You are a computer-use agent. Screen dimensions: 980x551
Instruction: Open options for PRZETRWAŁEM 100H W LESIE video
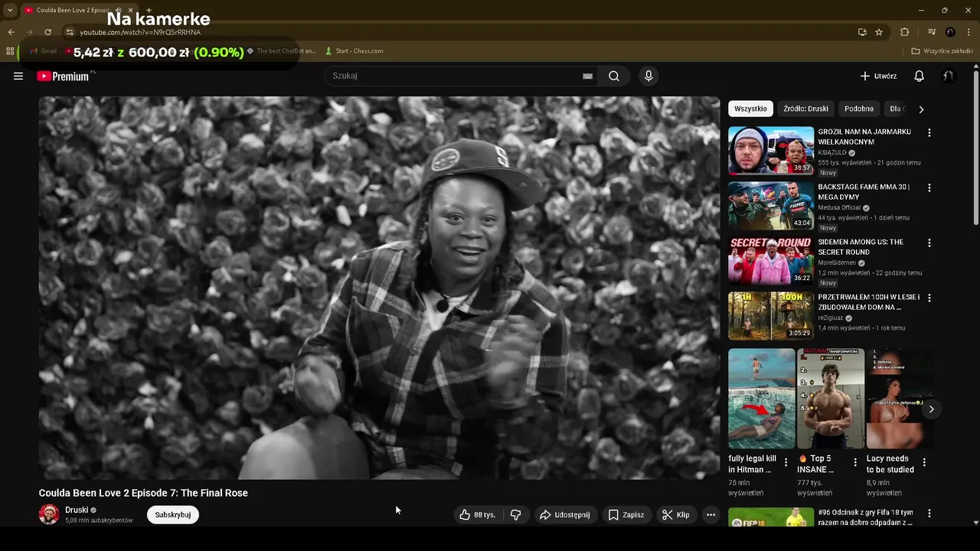929,298
